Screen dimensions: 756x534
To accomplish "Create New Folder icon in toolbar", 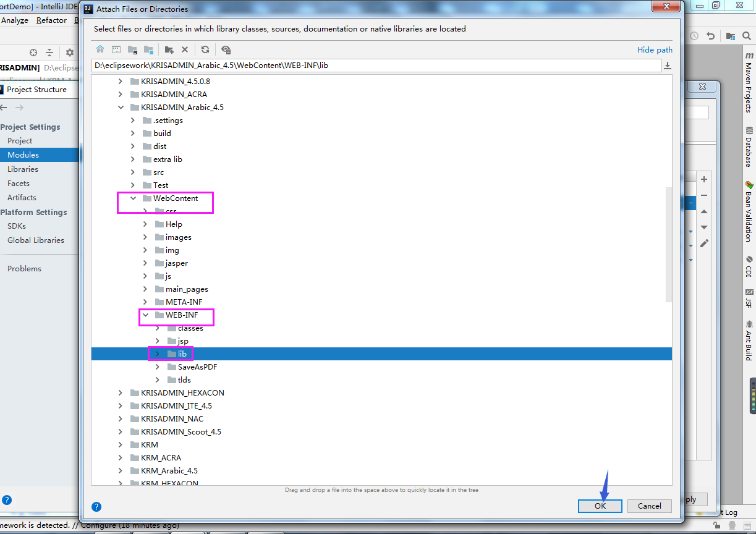I will pos(169,49).
